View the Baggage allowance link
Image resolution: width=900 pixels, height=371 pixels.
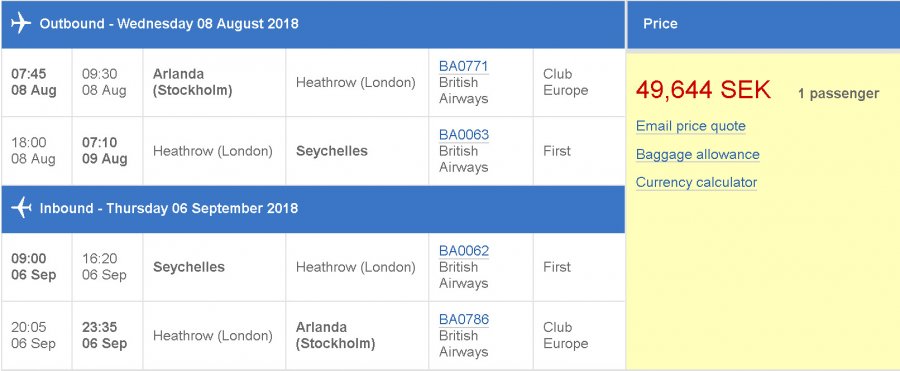pos(697,154)
